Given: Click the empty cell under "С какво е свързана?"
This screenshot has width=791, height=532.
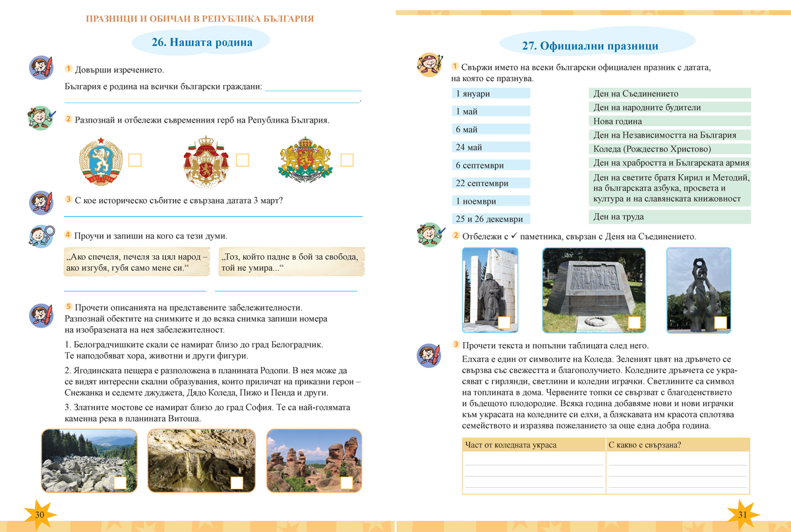Looking at the screenshot, I should tap(677, 471).
